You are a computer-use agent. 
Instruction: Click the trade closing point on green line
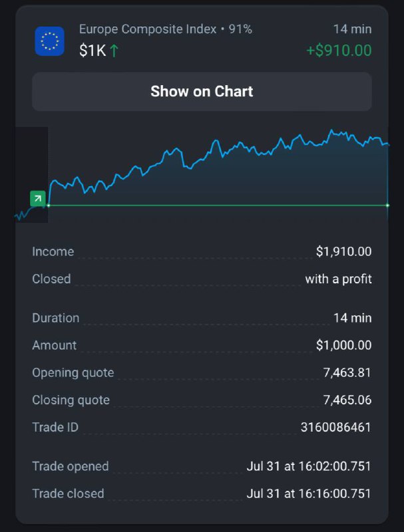pos(388,205)
